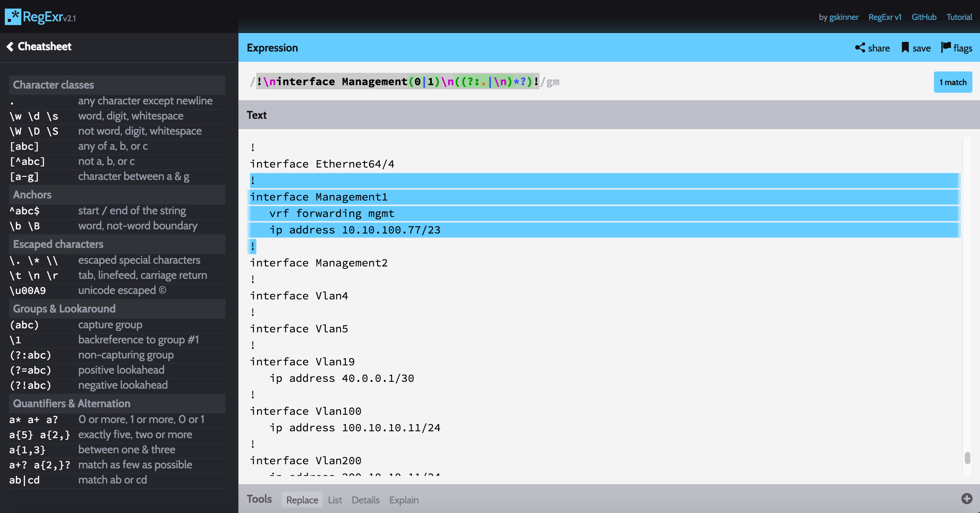Click the plus icon in Tools bar

[x=966, y=499]
